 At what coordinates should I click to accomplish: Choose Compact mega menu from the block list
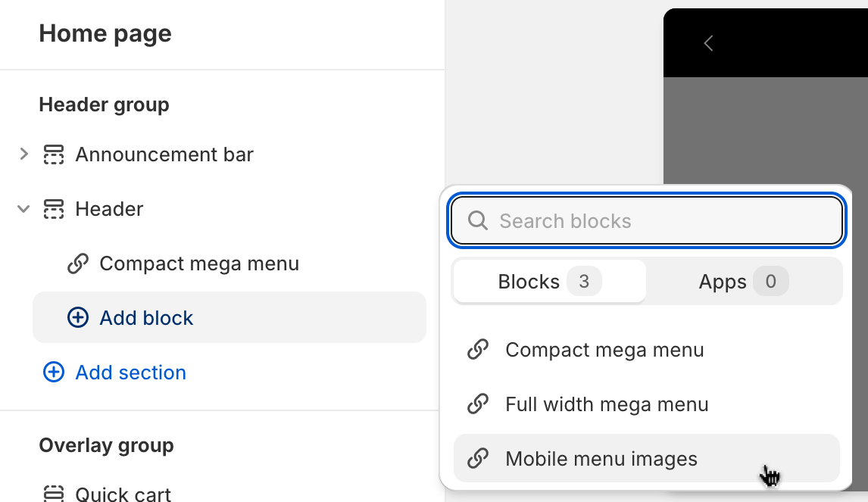[x=604, y=350]
